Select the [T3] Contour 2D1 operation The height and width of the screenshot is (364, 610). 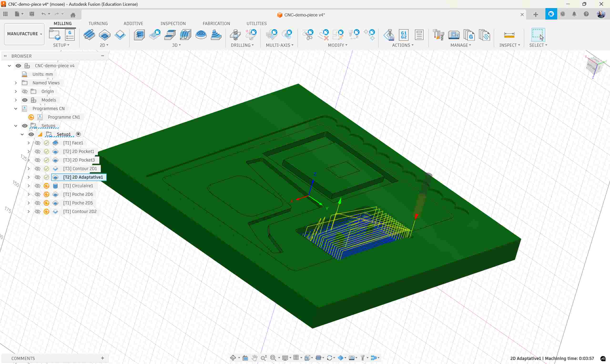pos(80,168)
